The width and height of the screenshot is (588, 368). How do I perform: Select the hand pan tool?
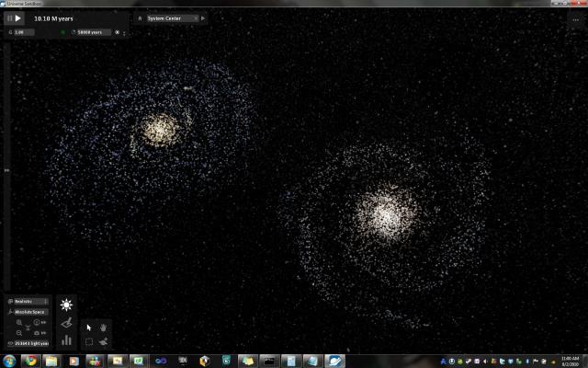pos(104,328)
